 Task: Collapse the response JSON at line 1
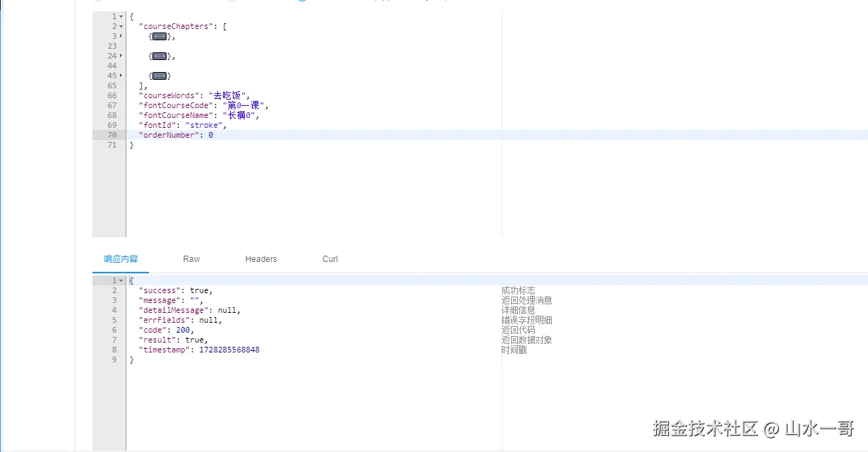click(x=121, y=280)
